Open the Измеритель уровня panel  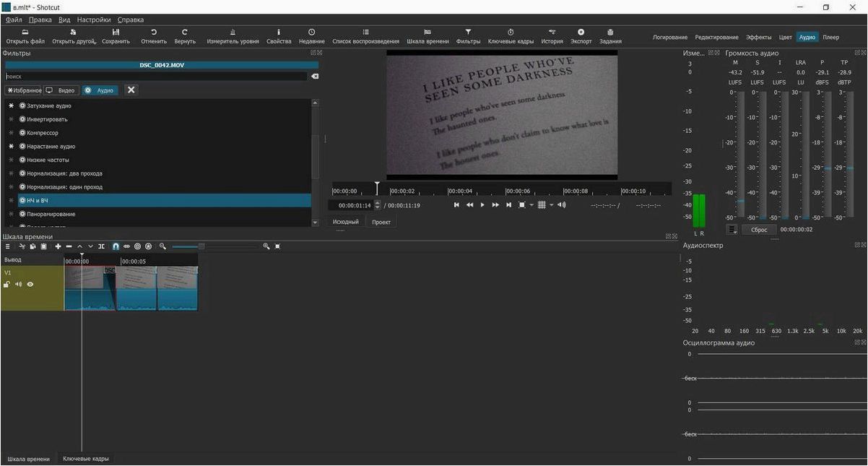click(233, 36)
